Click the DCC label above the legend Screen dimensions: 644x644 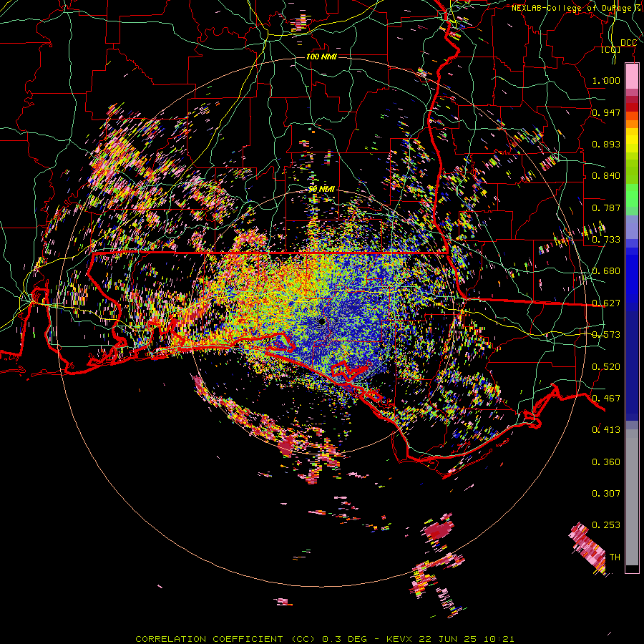(x=628, y=43)
